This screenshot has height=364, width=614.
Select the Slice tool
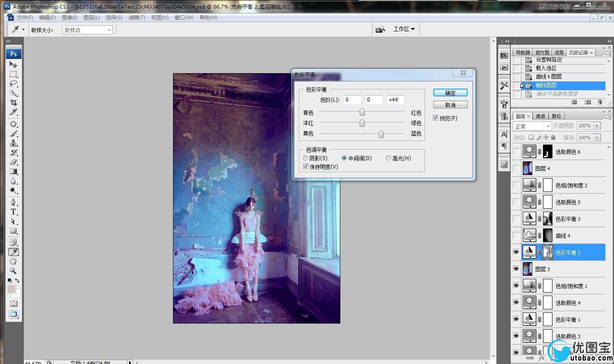point(13,112)
